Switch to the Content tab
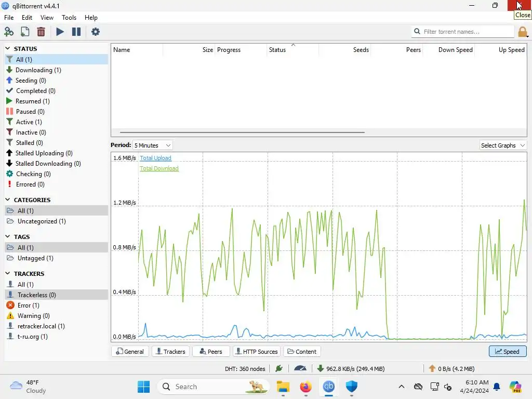This screenshot has width=532, height=399. (x=302, y=352)
